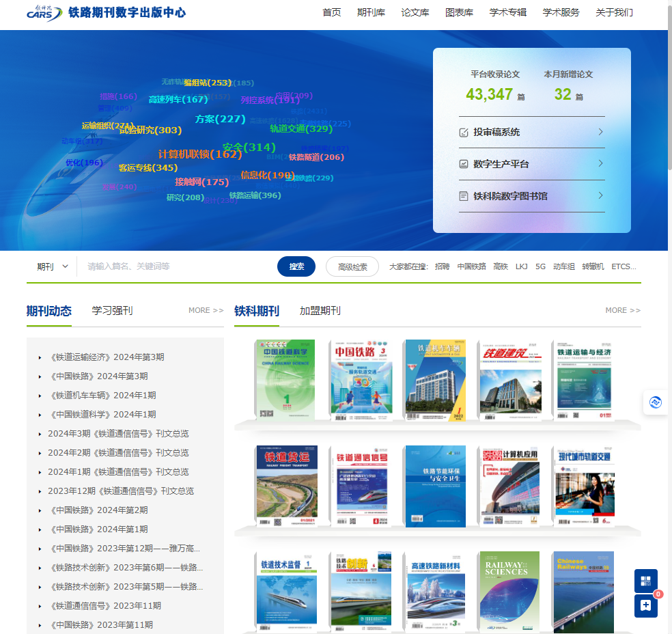Open the 期刊库 menu item
The image size is (672, 634).
pos(371,12)
